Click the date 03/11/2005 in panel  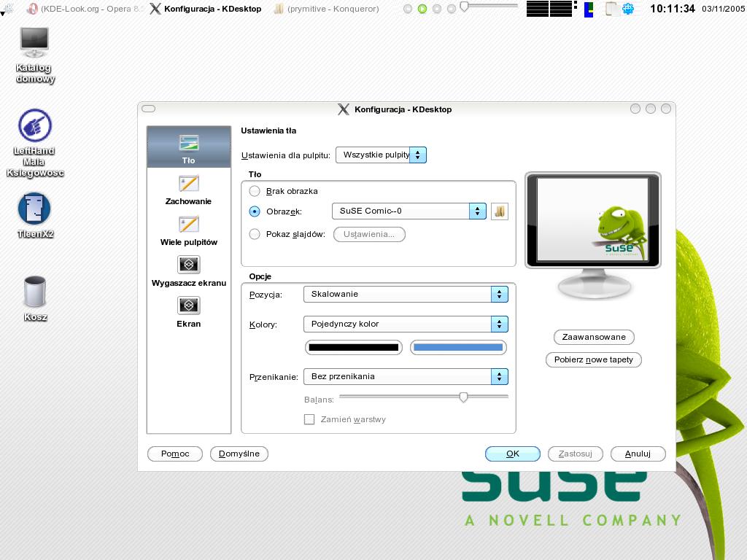(723, 9)
